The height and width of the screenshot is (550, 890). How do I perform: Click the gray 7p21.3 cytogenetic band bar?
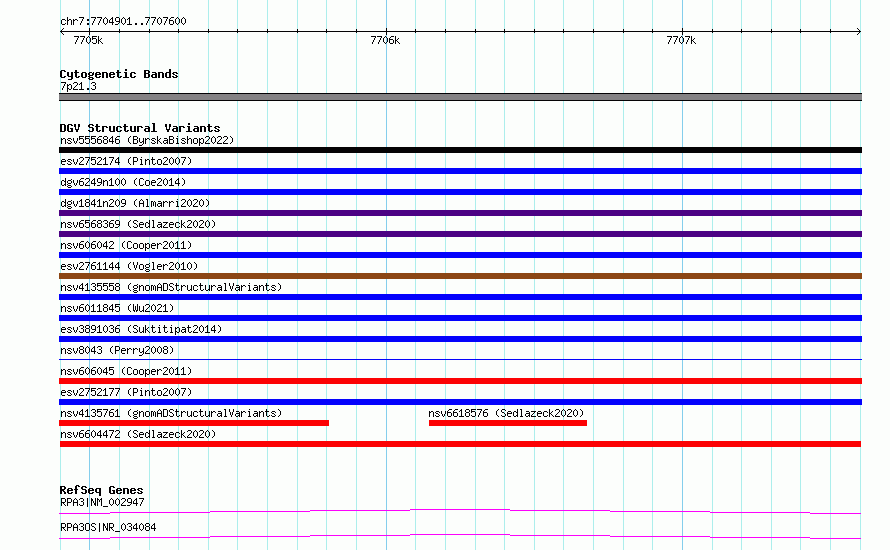(x=460, y=97)
